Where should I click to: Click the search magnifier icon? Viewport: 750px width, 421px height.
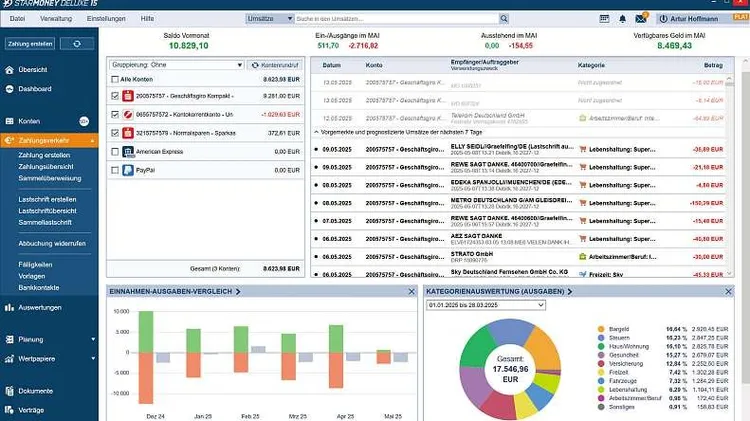point(504,19)
